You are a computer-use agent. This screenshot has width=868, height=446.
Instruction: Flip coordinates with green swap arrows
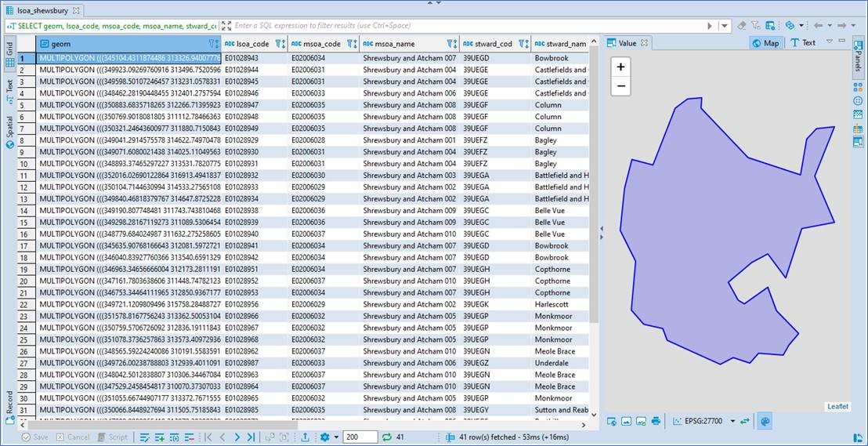(744, 421)
